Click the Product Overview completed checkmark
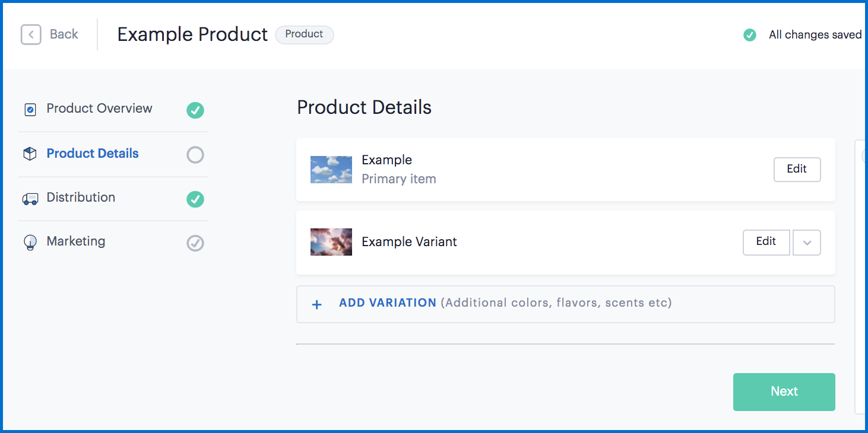This screenshot has height=433, width=868. point(195,110)
